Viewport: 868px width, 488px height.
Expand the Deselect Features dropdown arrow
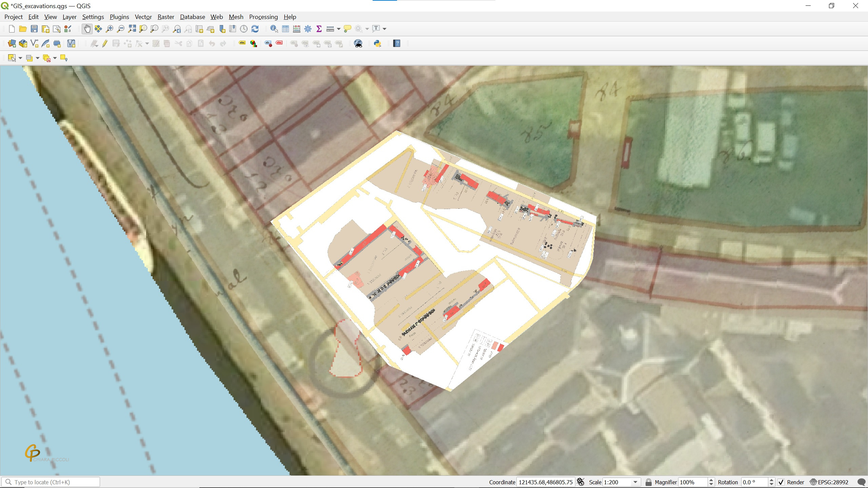click(55, 58)
